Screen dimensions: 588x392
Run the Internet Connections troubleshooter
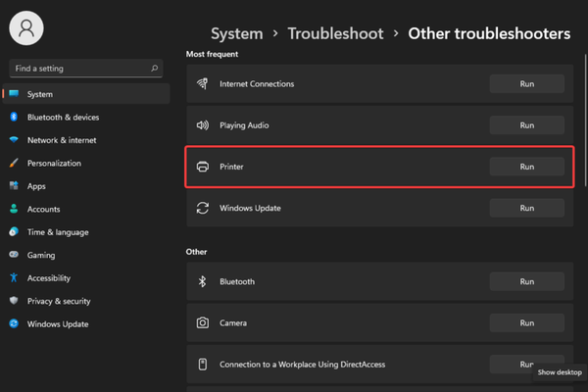tap(526, 84)
